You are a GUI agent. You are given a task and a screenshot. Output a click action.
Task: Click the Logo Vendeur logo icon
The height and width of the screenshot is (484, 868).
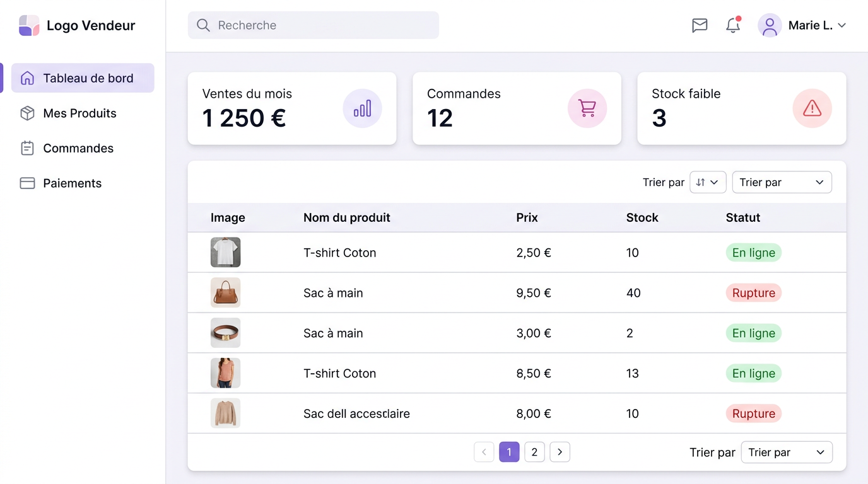coord(29,26)
